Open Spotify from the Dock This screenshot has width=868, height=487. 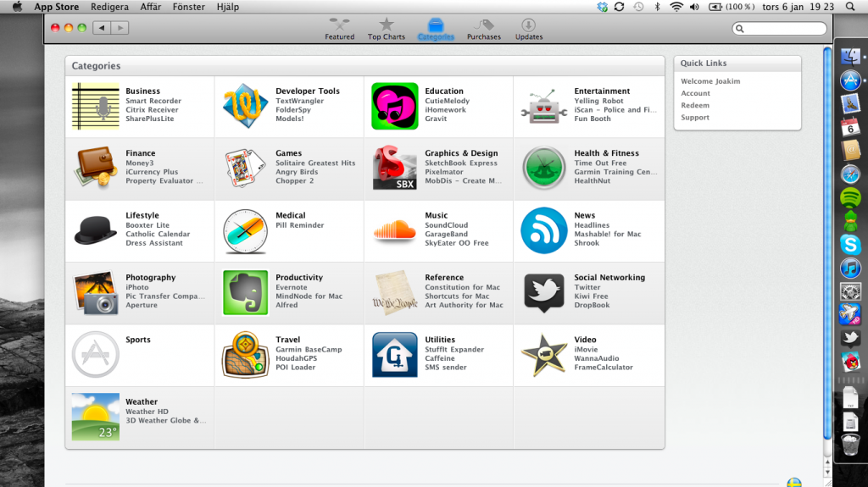coord(850,197)
